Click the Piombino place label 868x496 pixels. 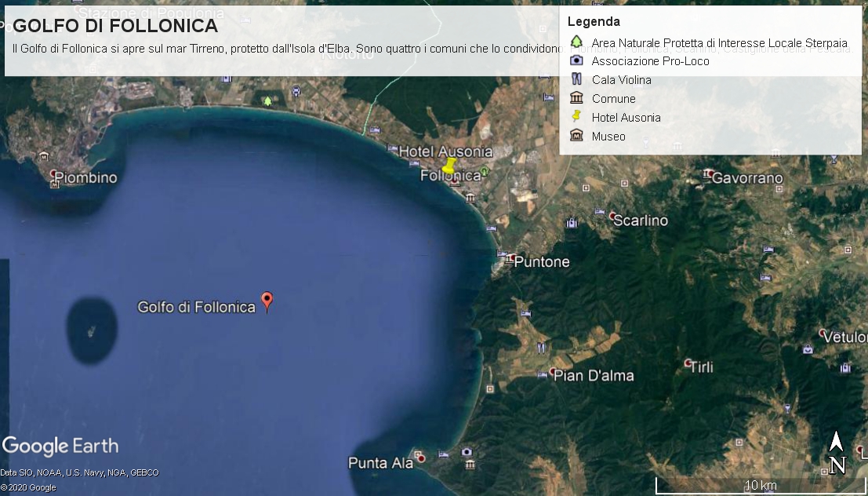click(85, 178)
